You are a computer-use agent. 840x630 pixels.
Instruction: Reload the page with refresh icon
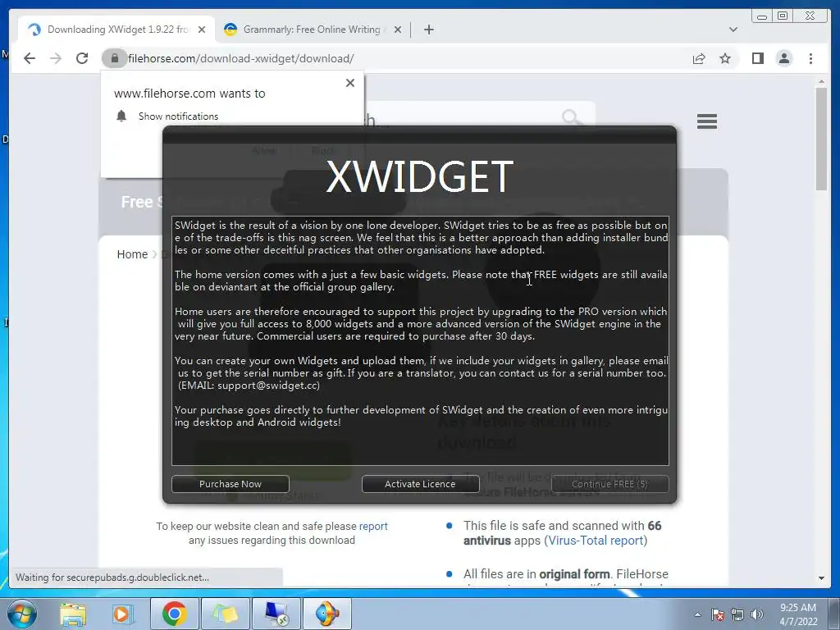pyautogui.click(x=82, y=58)
